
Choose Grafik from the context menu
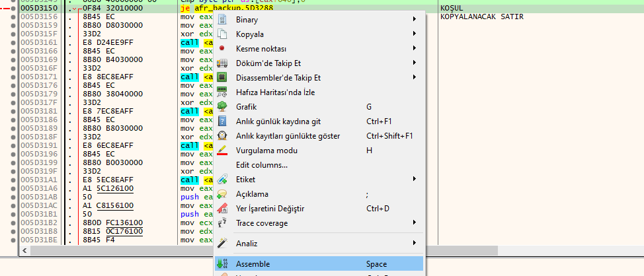[319, 106]
